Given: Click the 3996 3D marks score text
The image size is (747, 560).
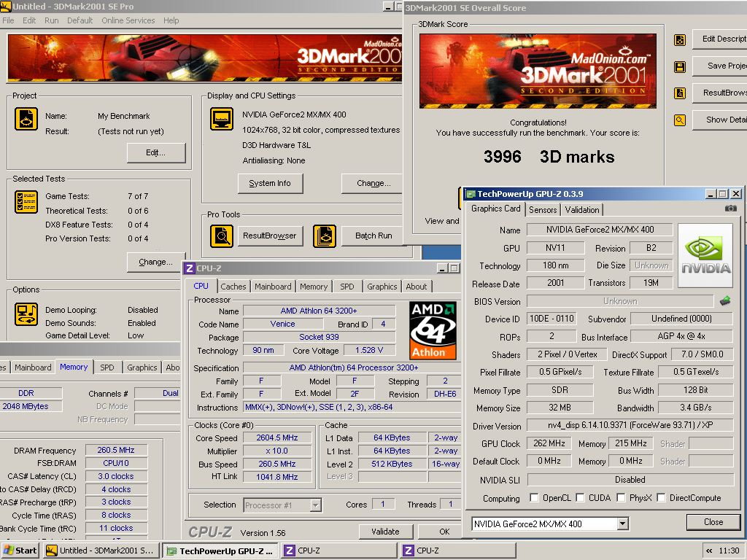Looking at the screenshot, I should tap(549, 157).
